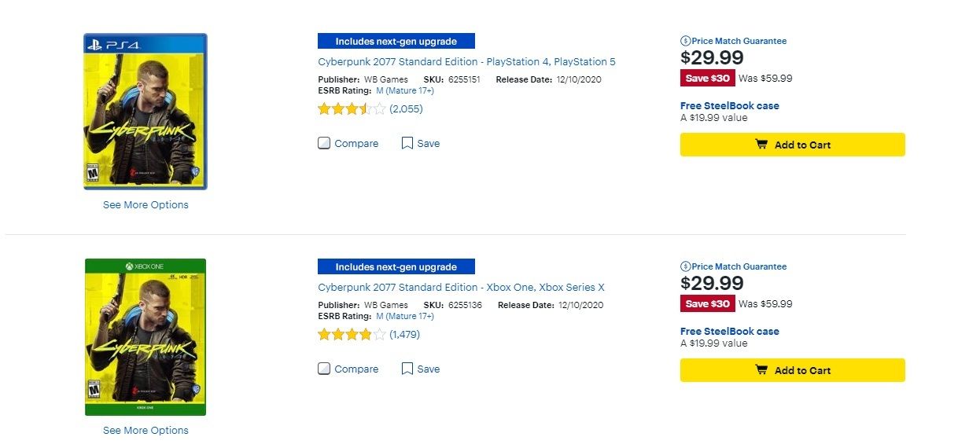Image resolution: width=980 pixels, height=448 pixels.
Task: Click the Price Match Guarantee icon on PS4 listing
Action: 685,41
